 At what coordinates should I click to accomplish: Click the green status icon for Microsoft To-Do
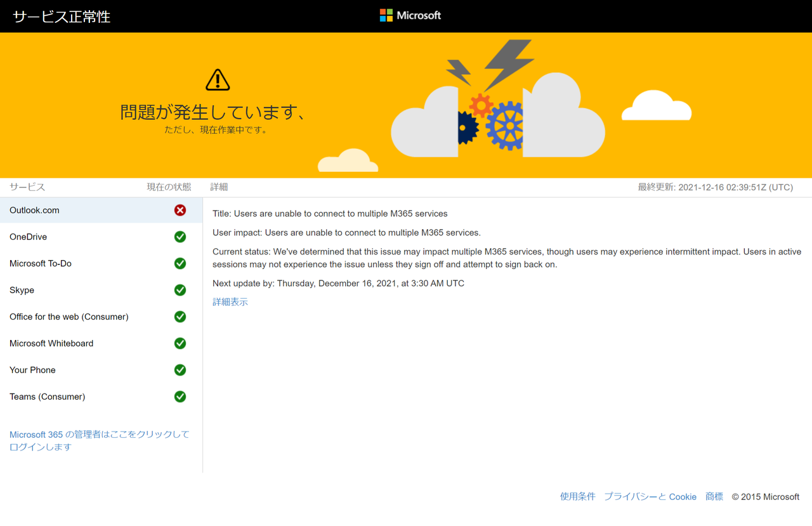tap(180, 263)
